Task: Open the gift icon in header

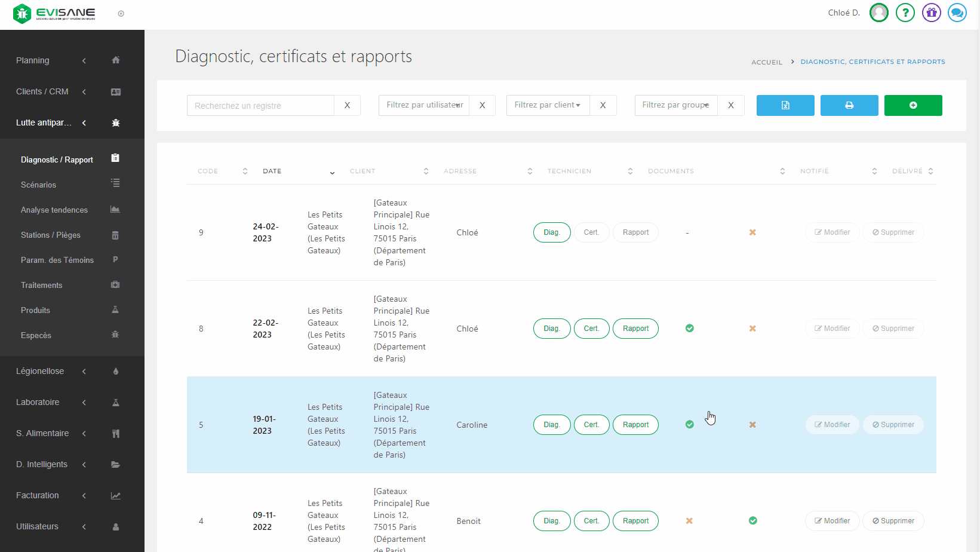Action: coord(931,13)
